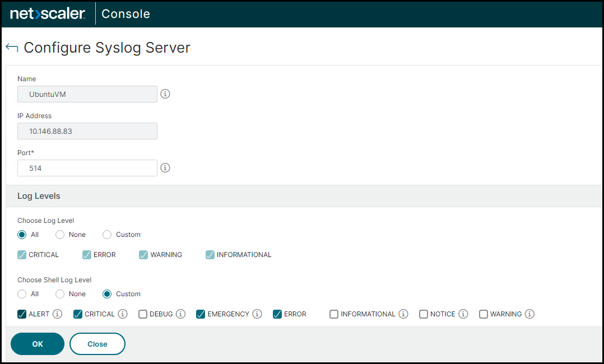Viewport: 604px width, 364px height.
Task: Show info for INFORMATIONAL shell log level
Action: click(403, 314)
